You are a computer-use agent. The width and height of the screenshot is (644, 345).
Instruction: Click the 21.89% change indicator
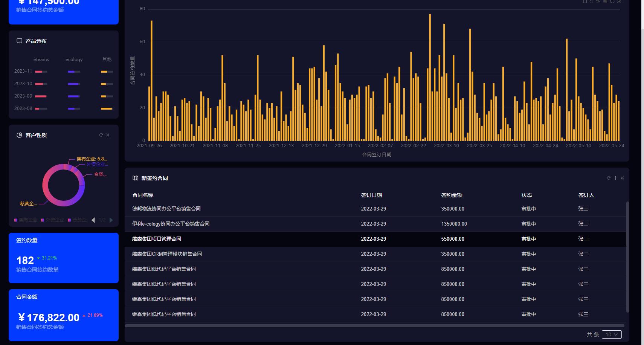[95, 315]
